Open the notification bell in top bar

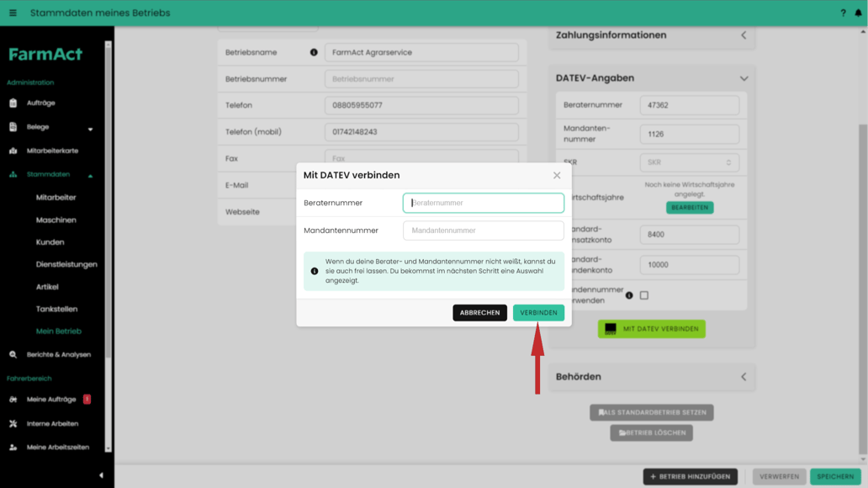859,13
